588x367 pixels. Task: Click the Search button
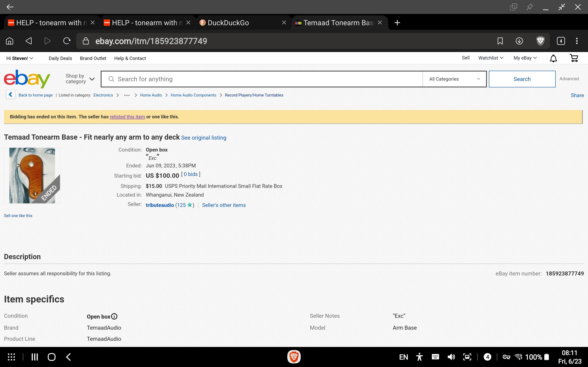coord(522,79)
